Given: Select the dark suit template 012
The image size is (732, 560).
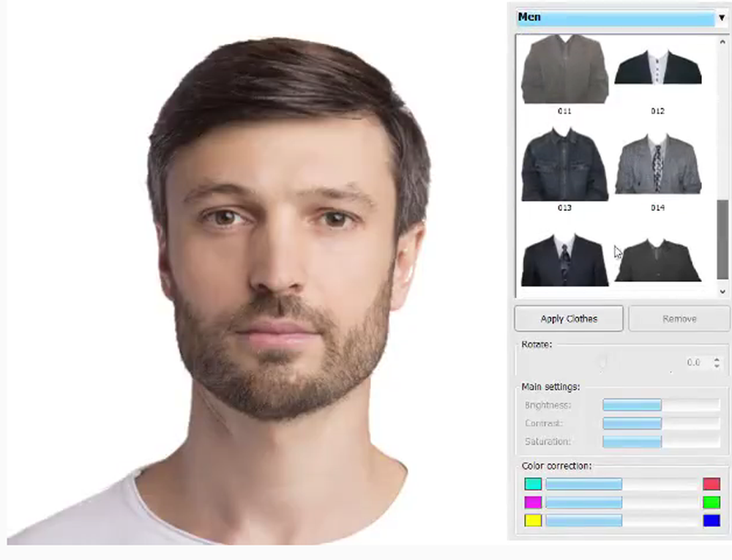Looking at the screenshot, I should click(657, 70).
